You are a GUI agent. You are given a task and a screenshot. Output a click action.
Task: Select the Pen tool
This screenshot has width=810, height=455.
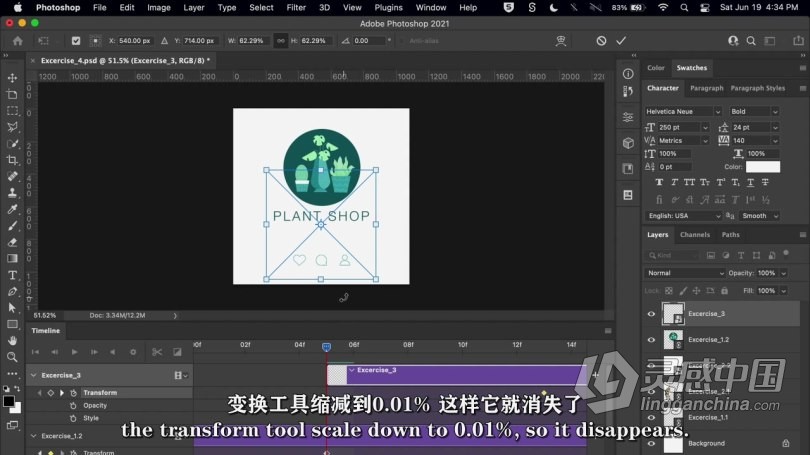[12, 292]
